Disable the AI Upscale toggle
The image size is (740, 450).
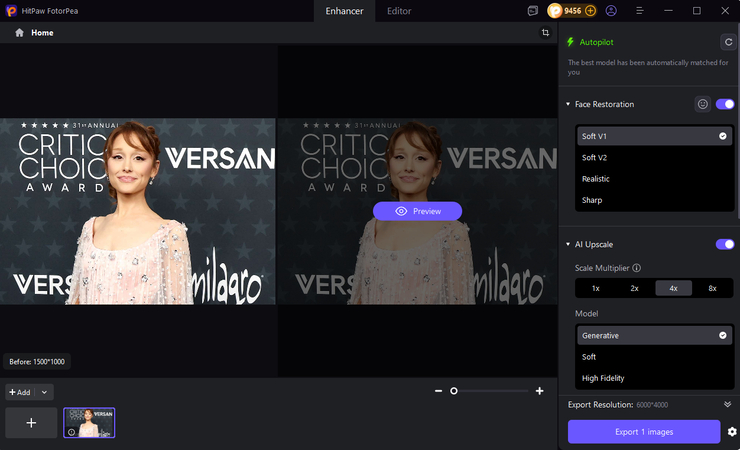coord(725,244)
